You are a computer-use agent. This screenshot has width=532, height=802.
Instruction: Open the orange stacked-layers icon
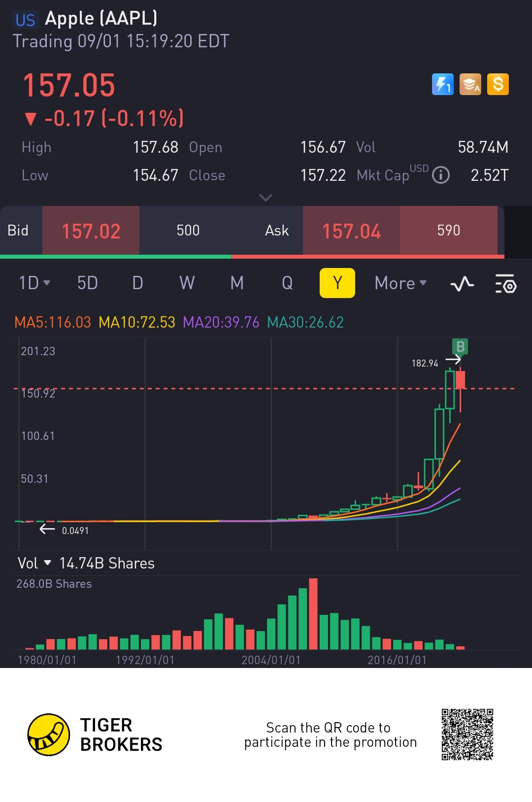click(470, 84)
